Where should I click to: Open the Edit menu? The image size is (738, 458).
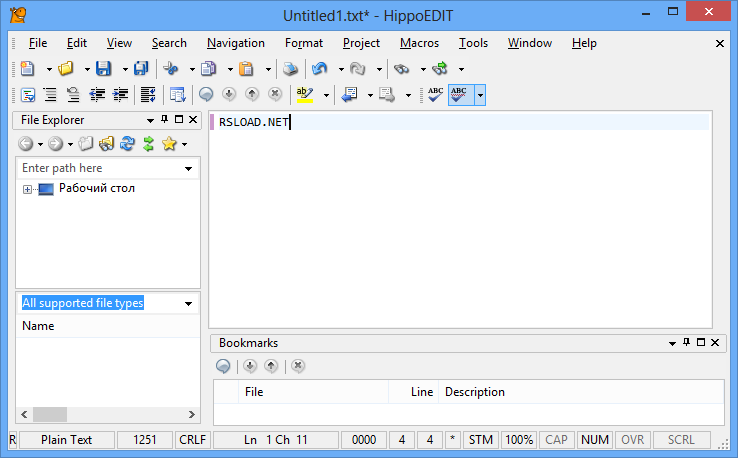[77, 43]
